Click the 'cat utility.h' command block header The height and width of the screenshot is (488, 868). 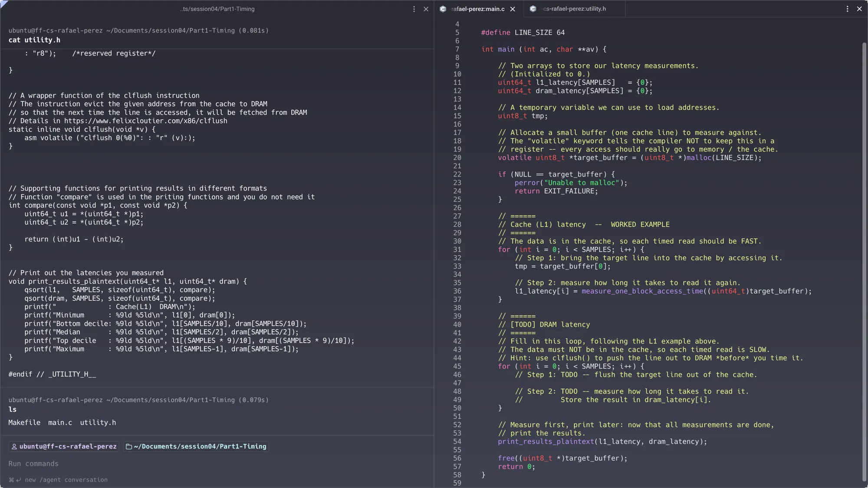pyautogui.click(x=217, y=35)
